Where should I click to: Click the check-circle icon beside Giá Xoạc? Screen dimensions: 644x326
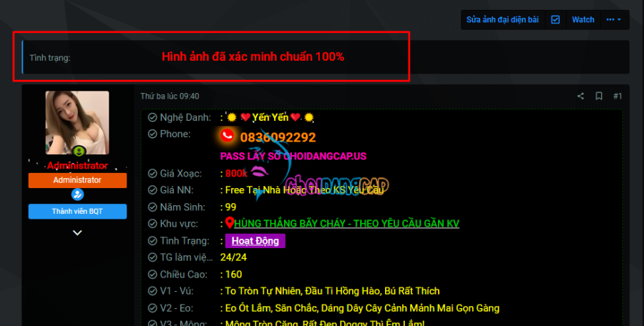tap(152, 173)
